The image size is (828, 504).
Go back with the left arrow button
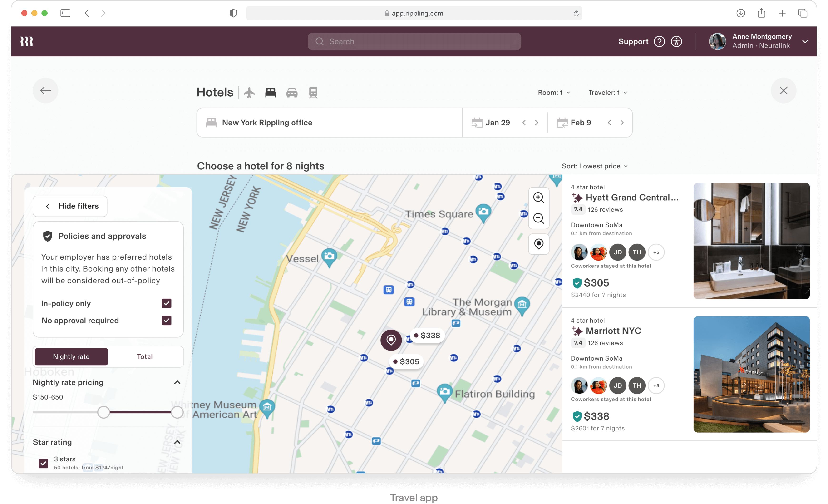click(45, 90)
